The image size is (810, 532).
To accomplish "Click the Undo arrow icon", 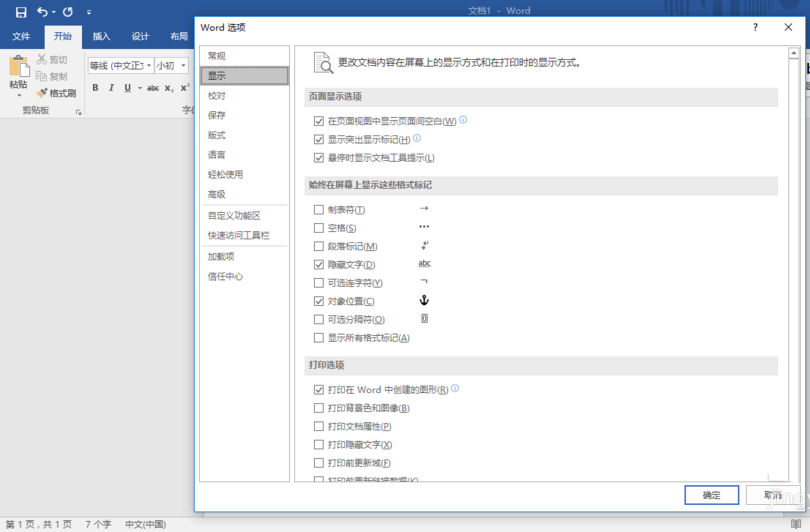I will (x=42, y=12).
